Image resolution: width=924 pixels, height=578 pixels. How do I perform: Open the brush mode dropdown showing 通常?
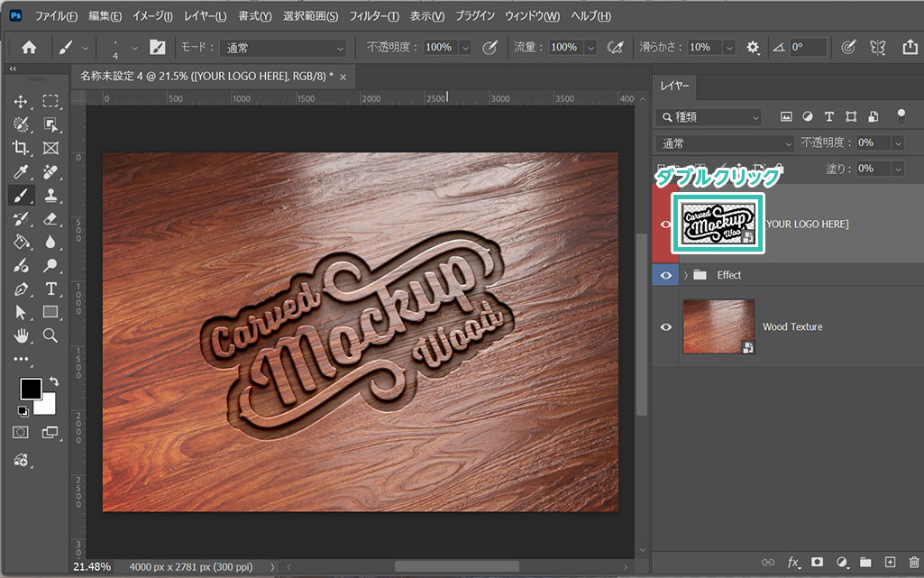285,47
